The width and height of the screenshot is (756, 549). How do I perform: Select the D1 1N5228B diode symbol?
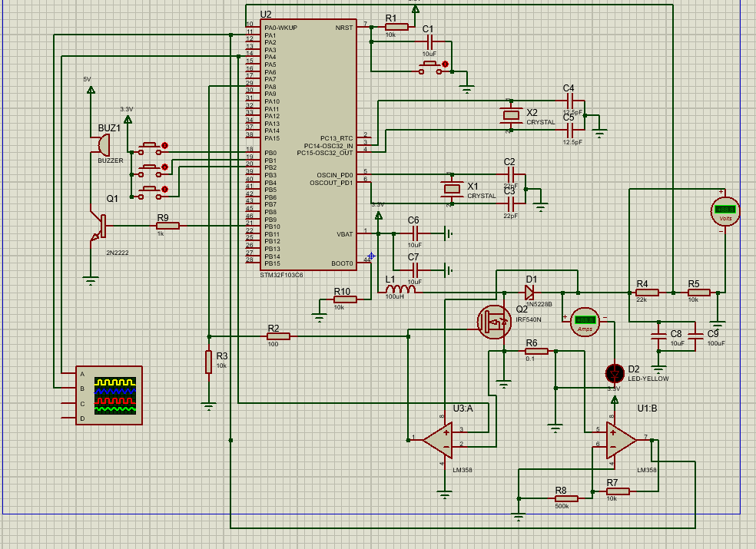[x=529, y=292]
